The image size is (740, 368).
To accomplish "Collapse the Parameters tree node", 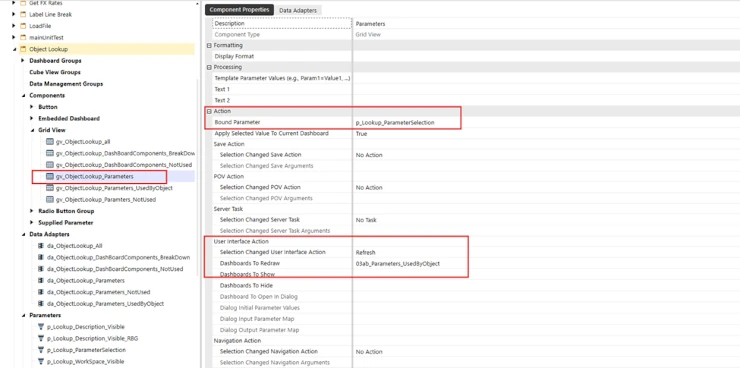I will click(23, 316).
